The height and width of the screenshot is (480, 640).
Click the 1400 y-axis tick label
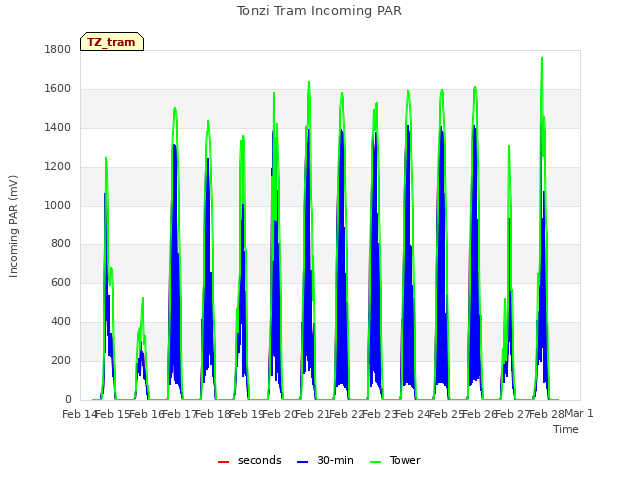click(58, 128)
